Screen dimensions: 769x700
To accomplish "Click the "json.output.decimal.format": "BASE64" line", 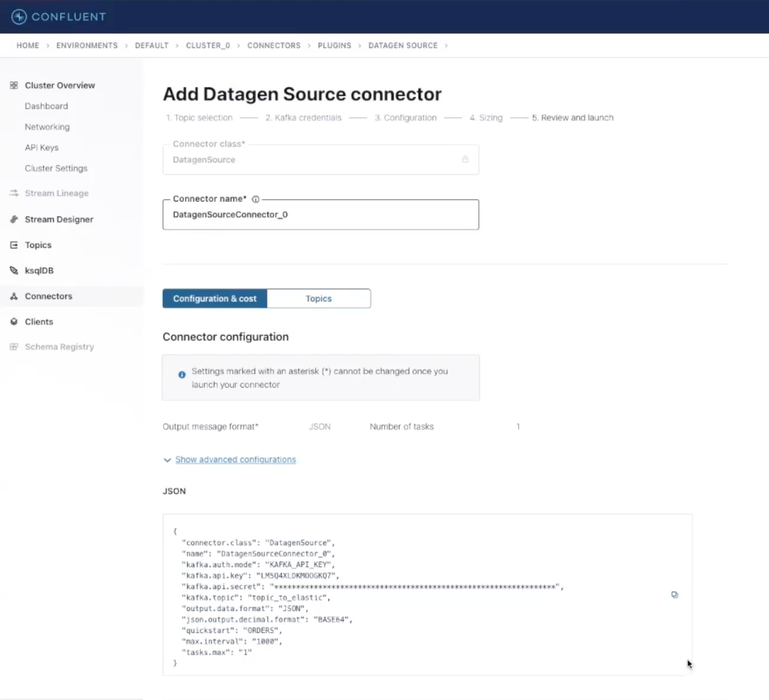I will pyautogui.click(x=267, y=620).
